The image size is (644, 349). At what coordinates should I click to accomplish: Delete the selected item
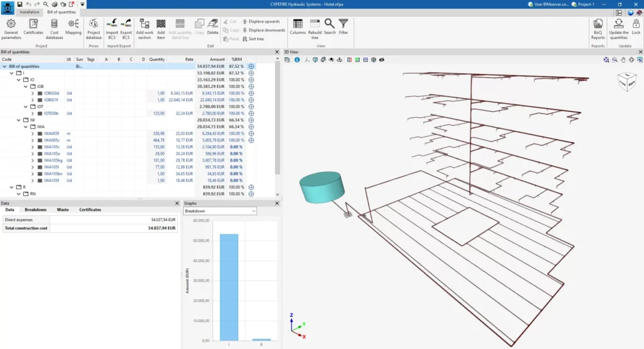(213, 27)
